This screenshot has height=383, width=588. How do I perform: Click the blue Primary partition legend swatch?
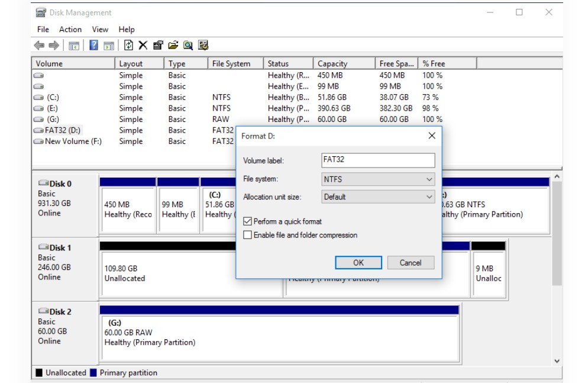[93, 372]
